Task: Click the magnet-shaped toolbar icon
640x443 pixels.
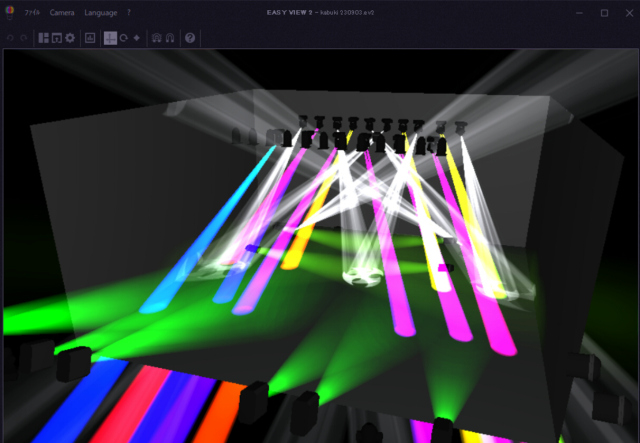Action: click(x=169, y=38)
